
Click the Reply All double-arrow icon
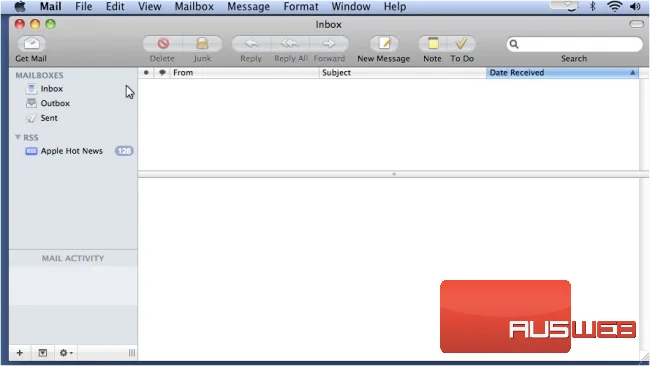pos(290,44)
